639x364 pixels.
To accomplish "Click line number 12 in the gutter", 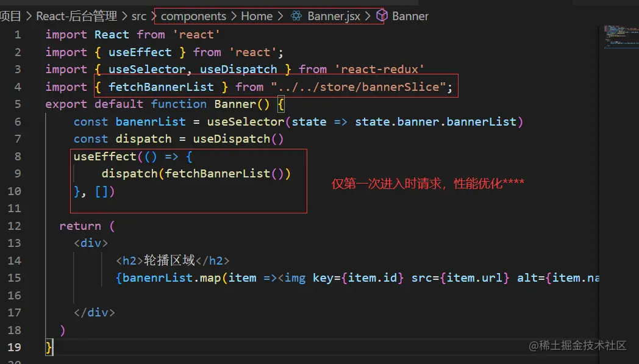I will (x=14, y=226).
